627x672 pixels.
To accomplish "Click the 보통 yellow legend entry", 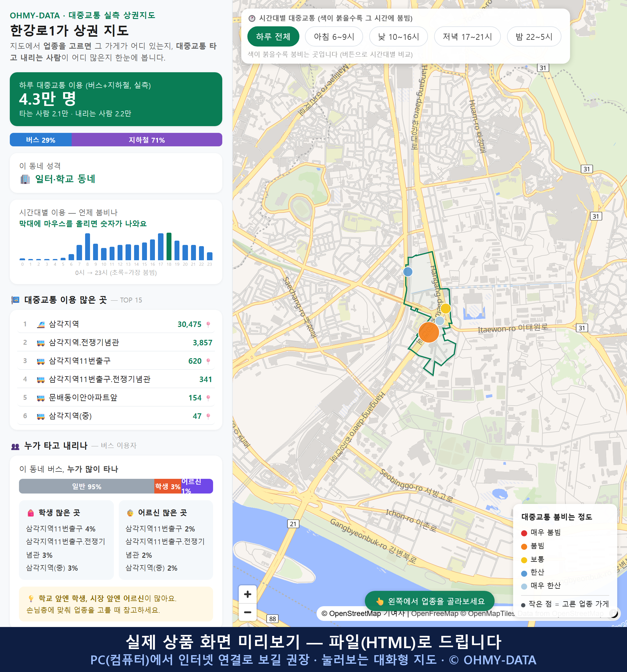I will click(x=533, y=559).
